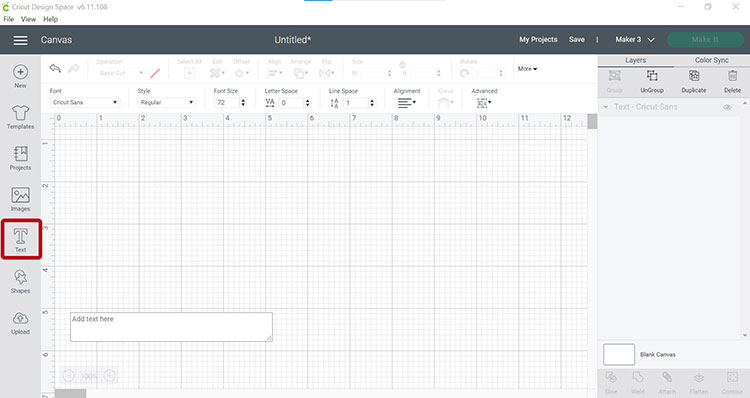
Task: Open the Advanced text dropdown
Action: click(484, 102)
